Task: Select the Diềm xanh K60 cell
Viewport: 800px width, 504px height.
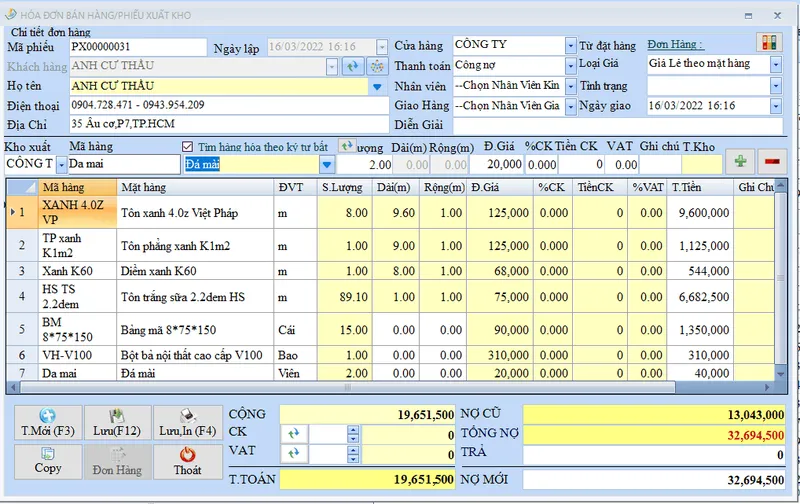Action: coord(195,271)
